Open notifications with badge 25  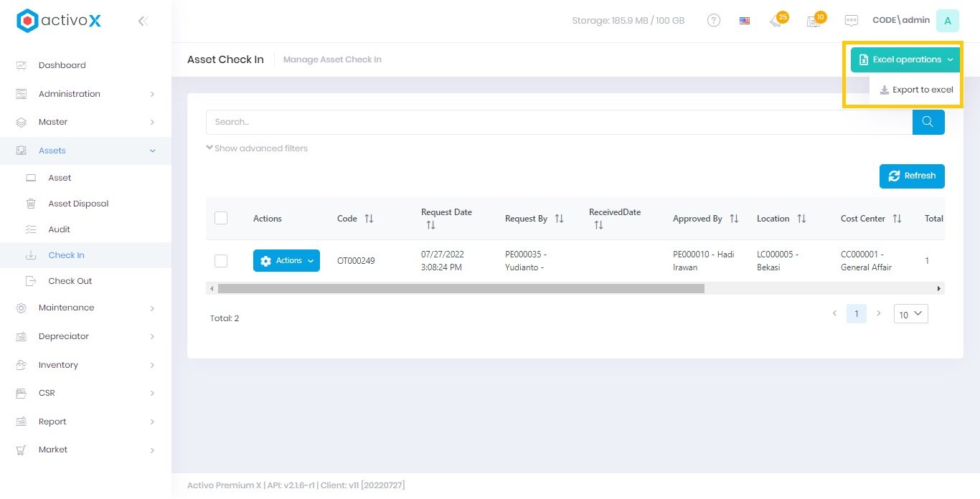point(776,21)
